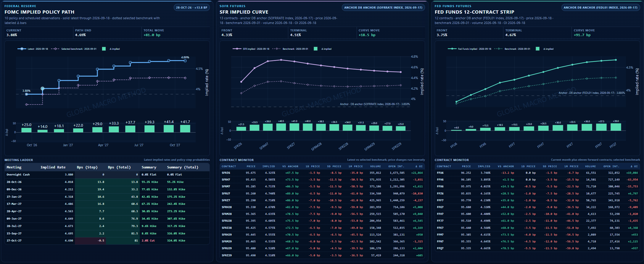644x264 pixels.
Task: Click Fed Funds Benchmark 2026-09-01 legend marker
Action: tap(498, 49)
